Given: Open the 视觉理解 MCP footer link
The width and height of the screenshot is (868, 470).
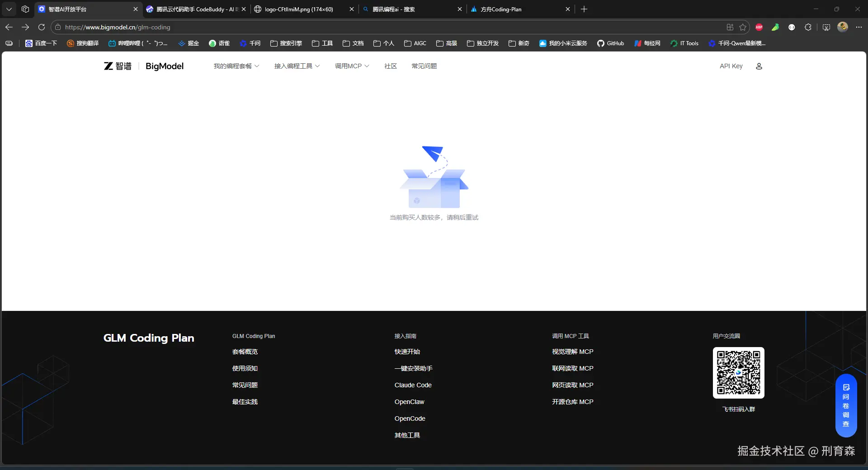Looking at the screenshot, I should (572, 352).
